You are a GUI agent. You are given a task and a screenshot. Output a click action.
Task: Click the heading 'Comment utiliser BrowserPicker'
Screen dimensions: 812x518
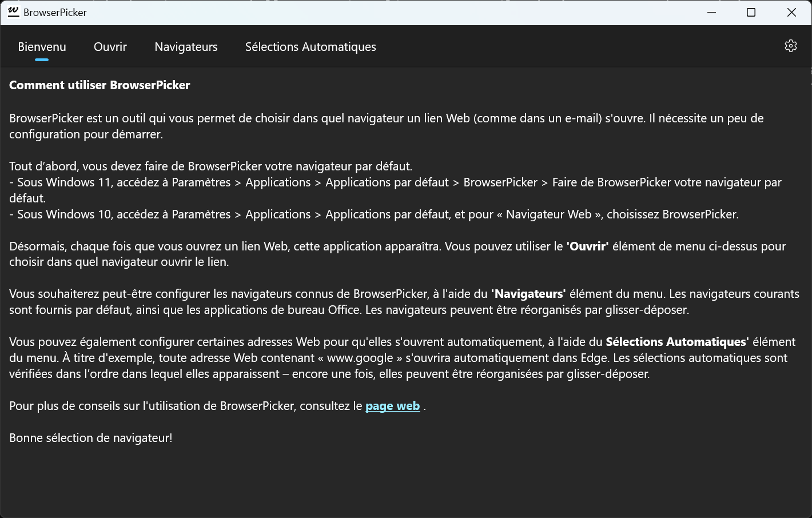(99, 85)
